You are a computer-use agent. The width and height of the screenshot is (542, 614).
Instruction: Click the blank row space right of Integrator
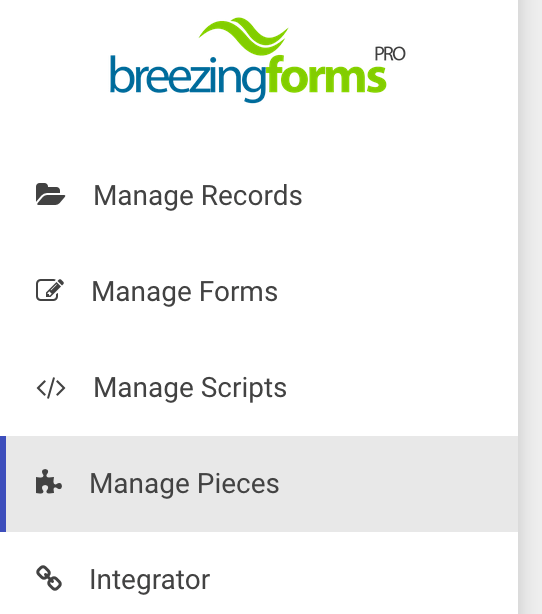point(364,580)
